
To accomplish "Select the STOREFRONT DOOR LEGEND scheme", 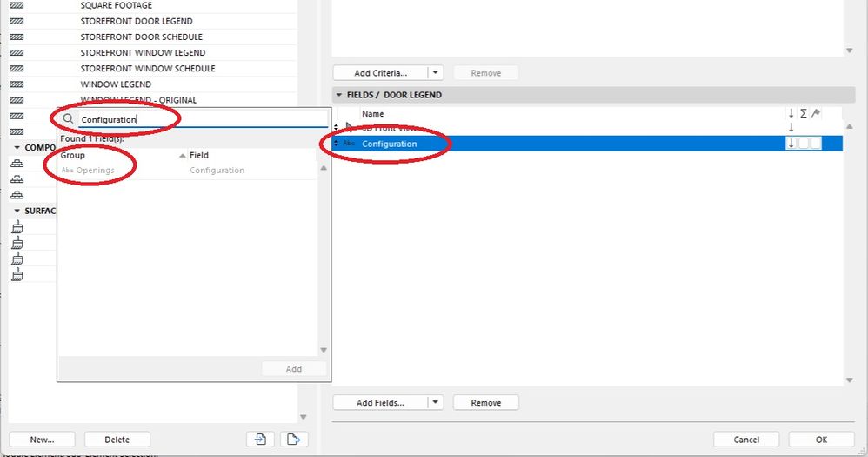I will [137, 21].
